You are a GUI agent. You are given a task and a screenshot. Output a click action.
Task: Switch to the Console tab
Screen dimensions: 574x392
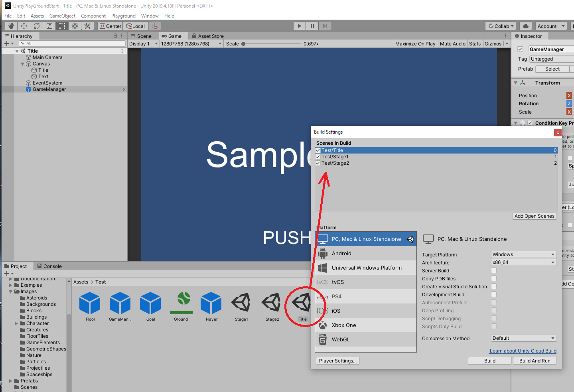pyautogui.click(x=49, y=266)
